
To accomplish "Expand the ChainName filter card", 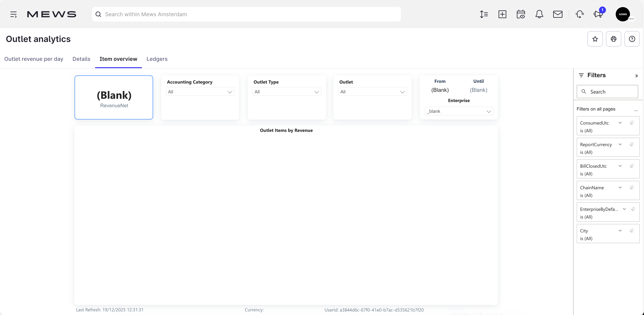I will coord(620,187).
